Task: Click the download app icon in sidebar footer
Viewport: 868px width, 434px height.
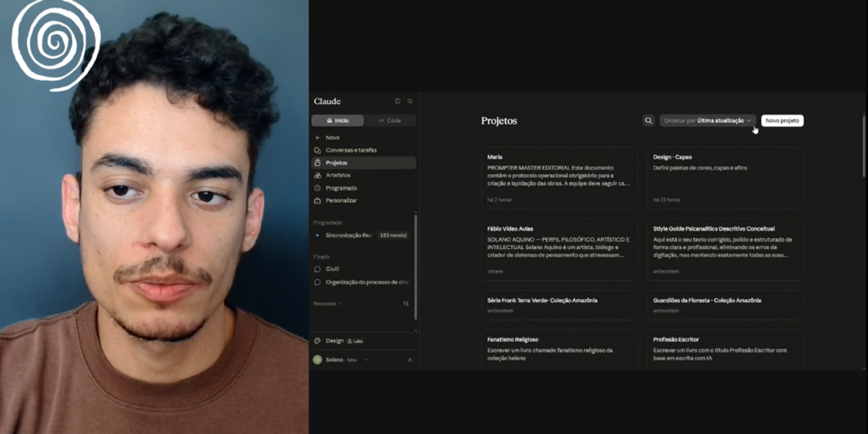Action: tap(410, 359)
